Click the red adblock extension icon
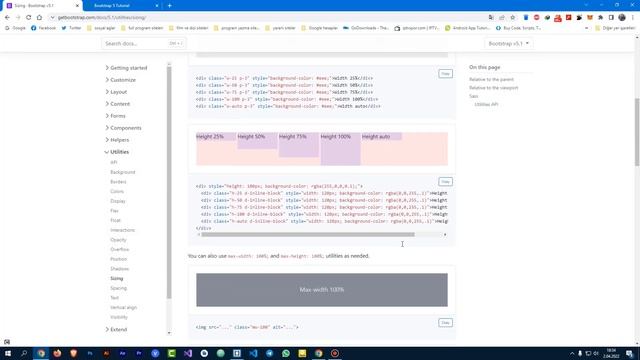The image size is (640, 360). (x=537, y=18)
